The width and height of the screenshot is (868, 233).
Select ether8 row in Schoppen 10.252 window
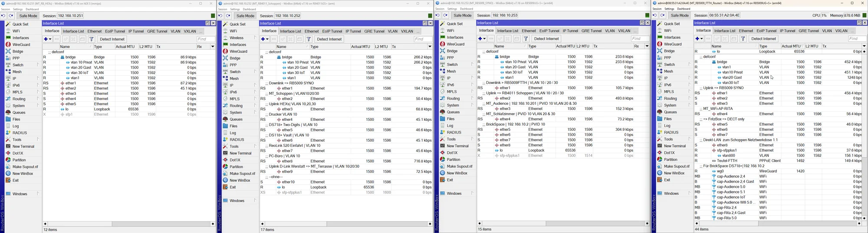coord(346,161)
